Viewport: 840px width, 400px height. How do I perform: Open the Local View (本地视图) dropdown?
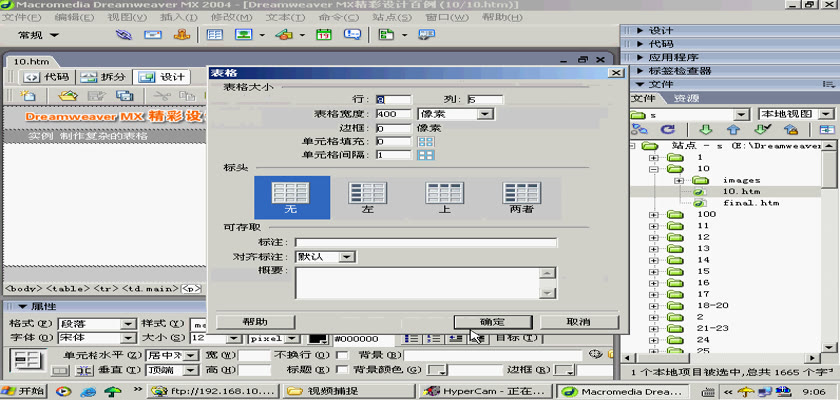(x=827, y=114)
